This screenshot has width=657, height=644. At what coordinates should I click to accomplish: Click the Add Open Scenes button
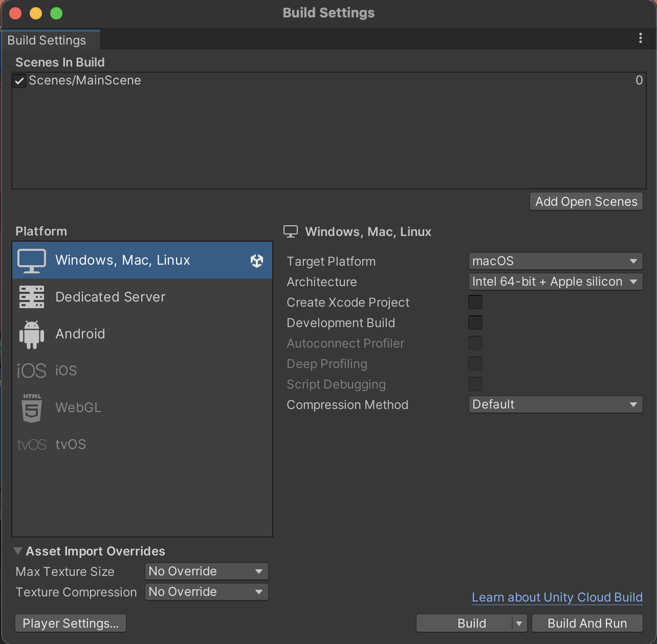[586, 202]
